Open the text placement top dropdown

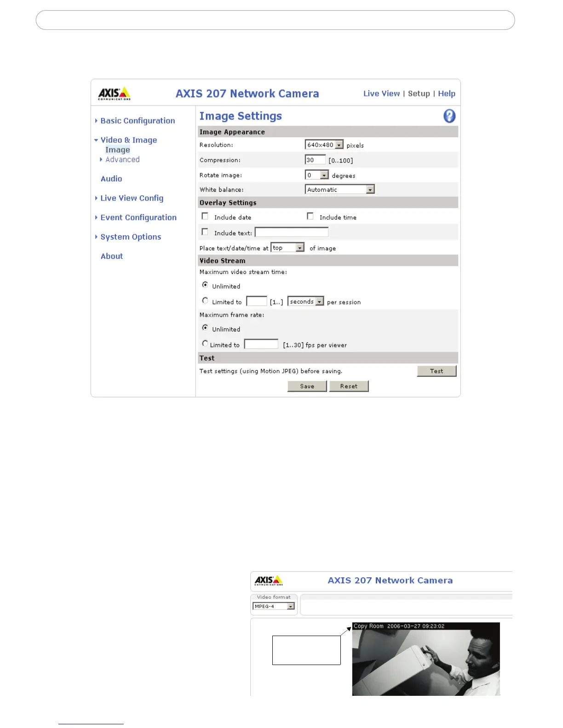(287, 248)
